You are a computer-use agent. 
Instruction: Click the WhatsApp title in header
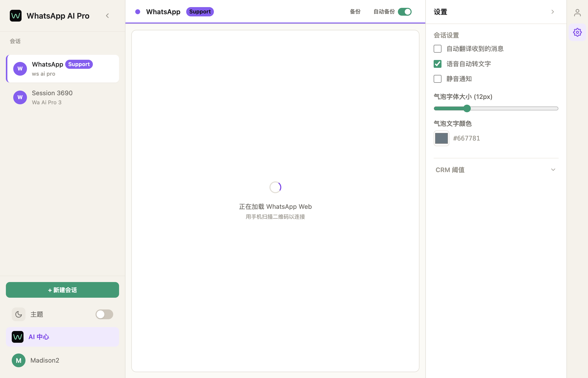(163, 12)
